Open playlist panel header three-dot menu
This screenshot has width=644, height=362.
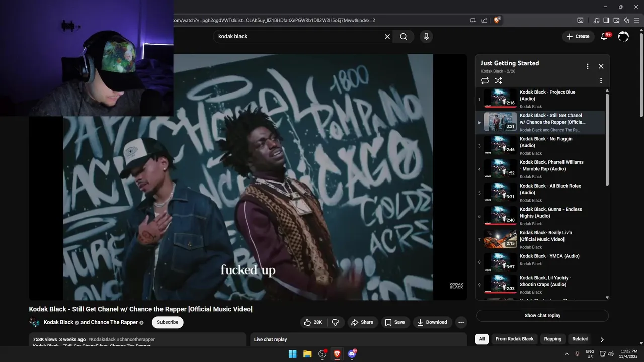[x=587, y=66]
